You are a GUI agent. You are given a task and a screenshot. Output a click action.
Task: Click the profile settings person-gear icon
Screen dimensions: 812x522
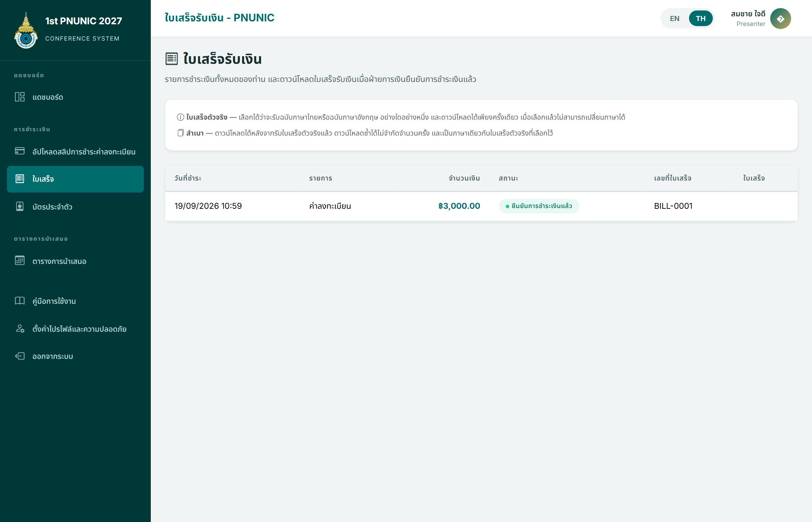(x=20, y=328)
